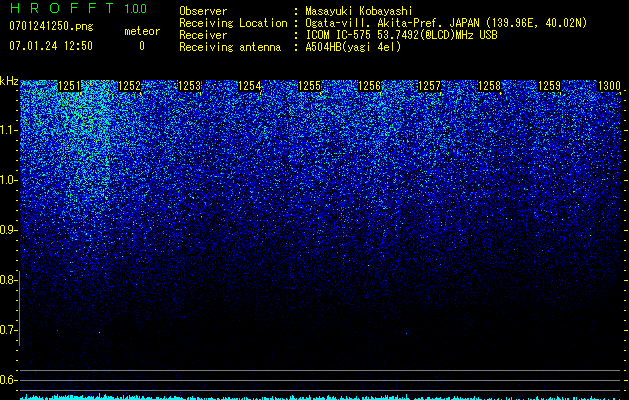629x400 pixels.
Task: Click the meteor label
Action: (x=142, y=31)
